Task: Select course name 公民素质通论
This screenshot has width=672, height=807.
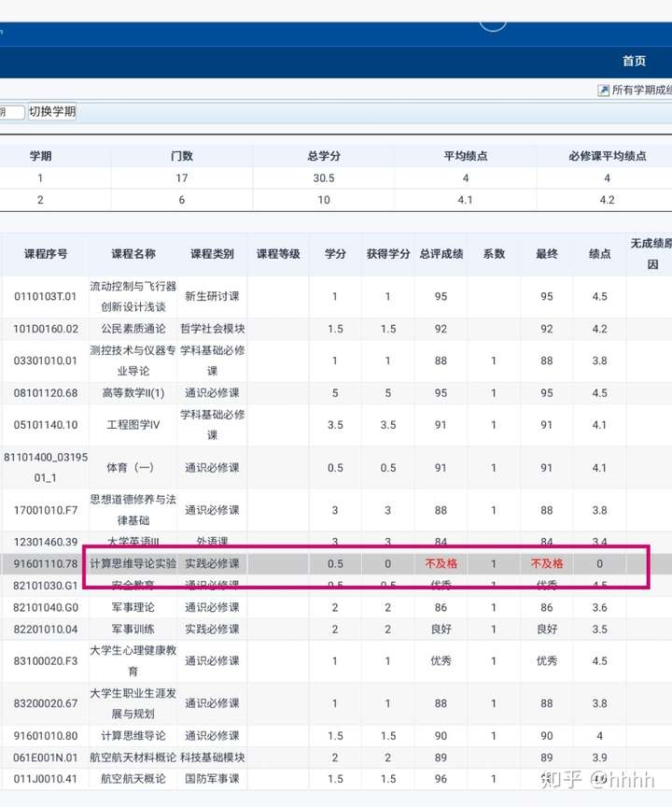Action: point(133,329)
